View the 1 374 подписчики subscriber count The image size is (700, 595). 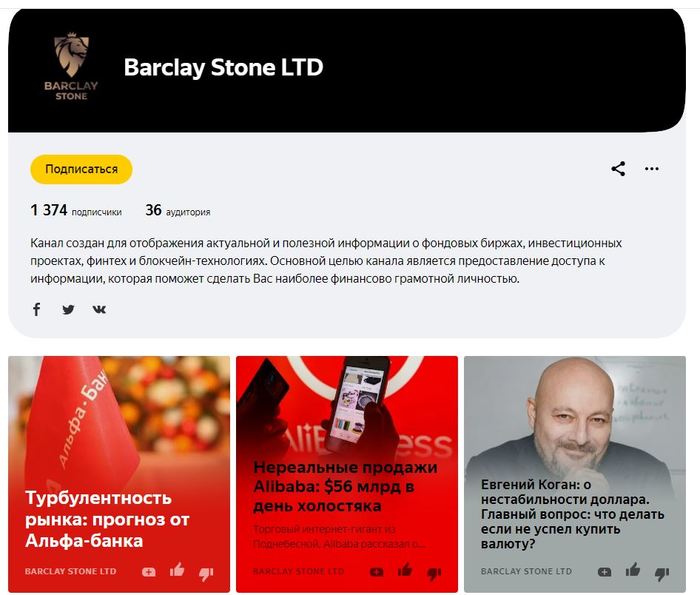click(x=76, y=210)
